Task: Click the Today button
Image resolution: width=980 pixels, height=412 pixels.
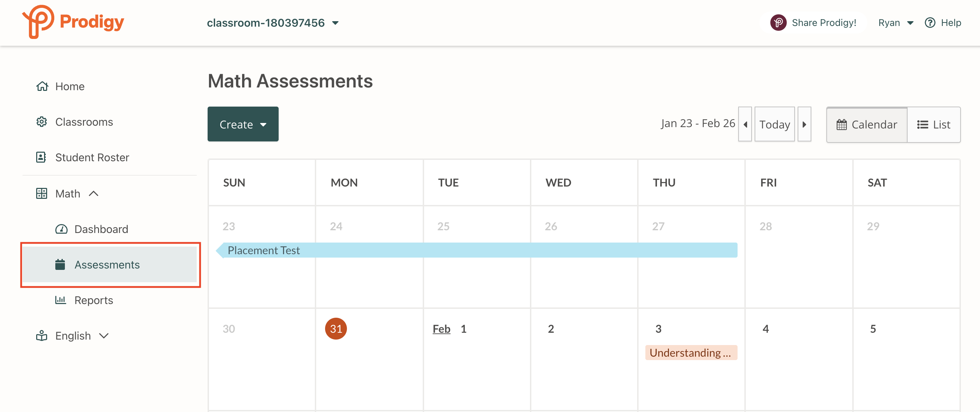Action: [774, 124]
